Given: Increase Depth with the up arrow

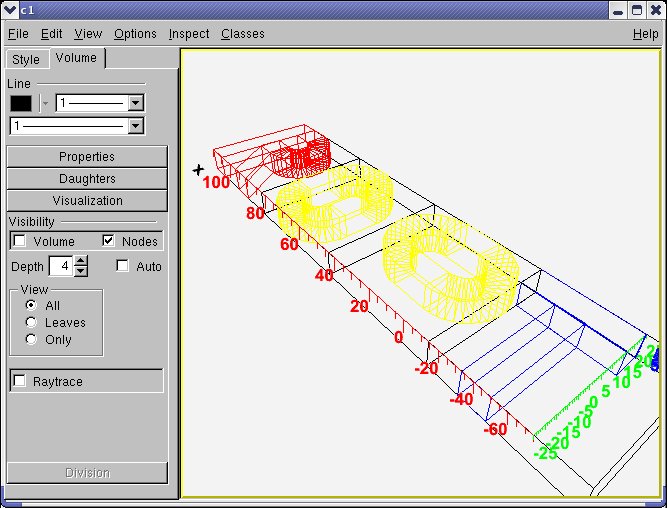Looking at the screenshot, I should pyautogui.click(x=82, y=261).
